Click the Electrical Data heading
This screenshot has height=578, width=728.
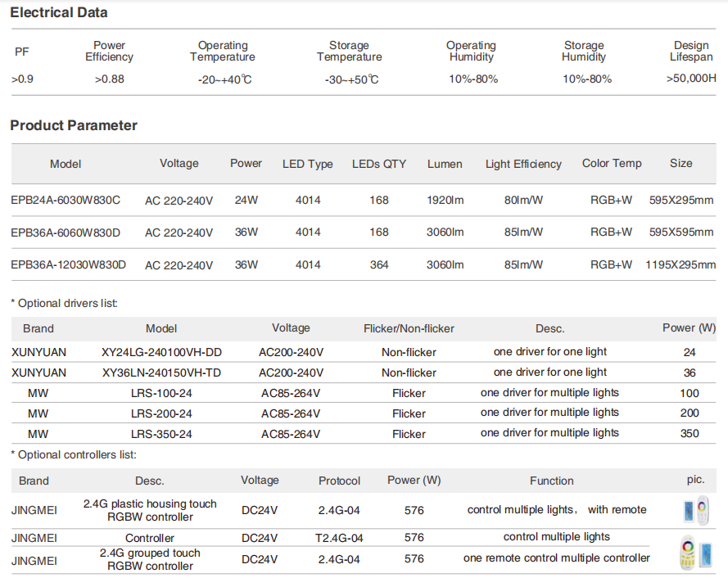click(x=58, y=13)
